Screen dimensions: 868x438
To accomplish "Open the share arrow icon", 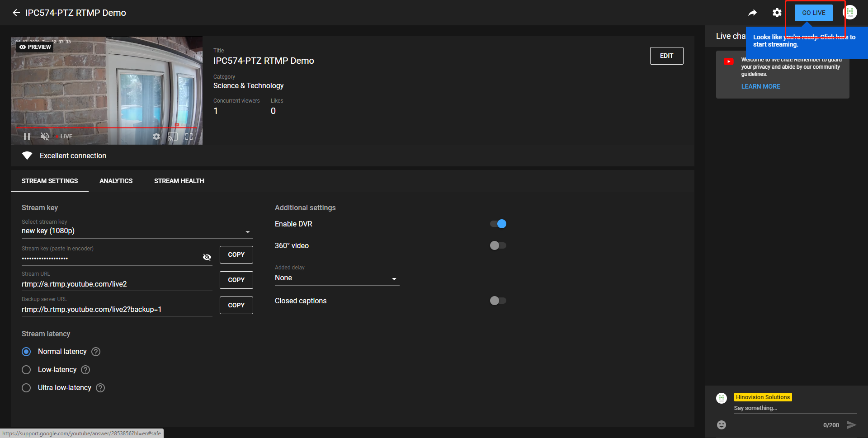I will click(x=752, y=13).
